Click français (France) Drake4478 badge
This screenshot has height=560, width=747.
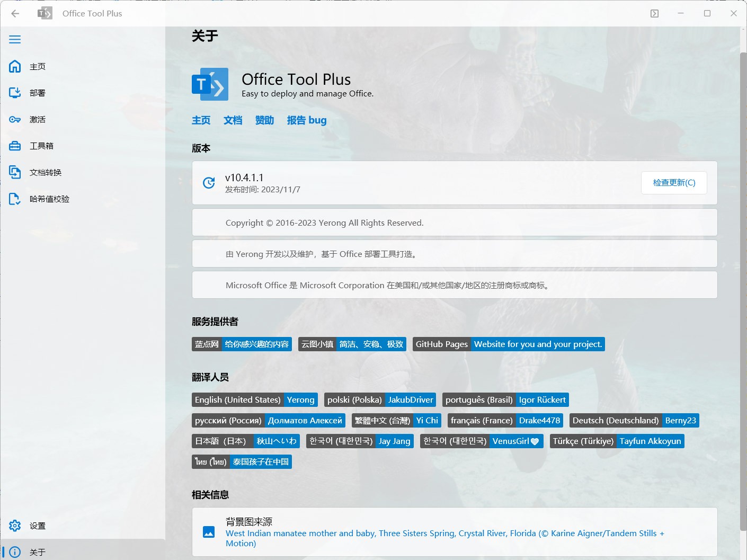click(505, 421)
